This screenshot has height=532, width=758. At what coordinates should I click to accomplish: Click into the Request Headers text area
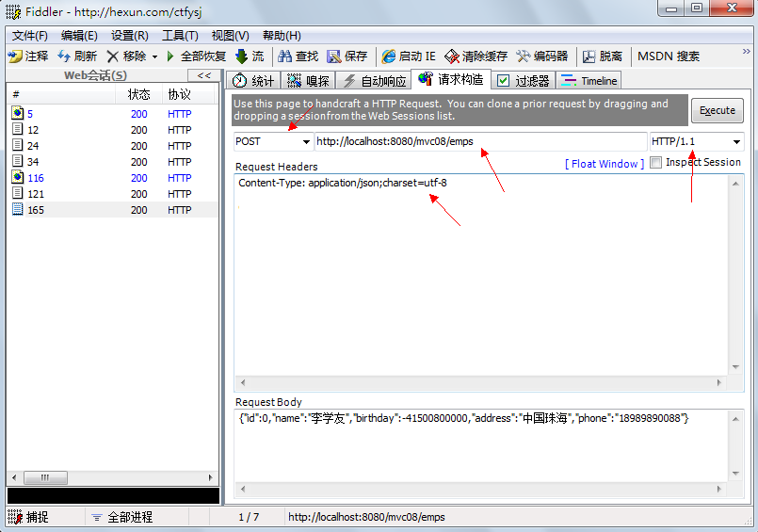point(481,274)
